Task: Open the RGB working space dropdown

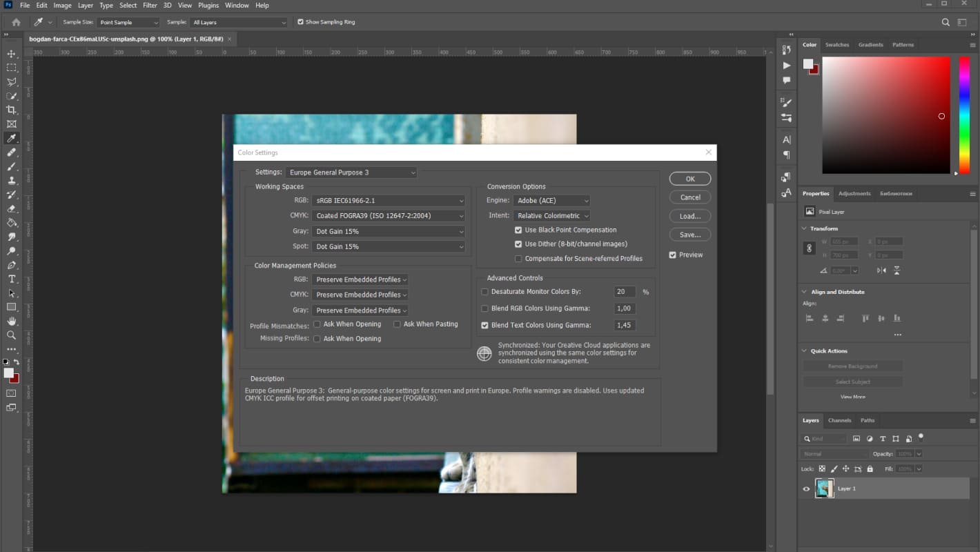Action: coord(389,199)
